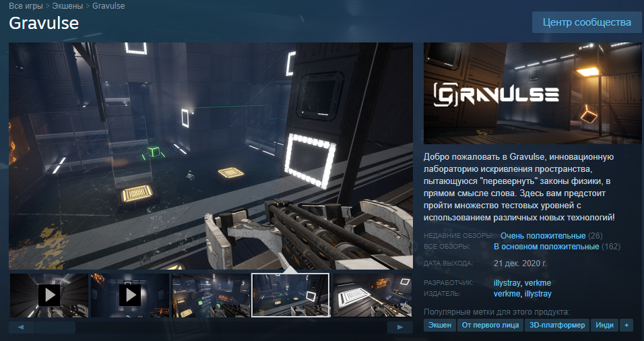
Task: Open publisher verkme link
Action: 507,293
